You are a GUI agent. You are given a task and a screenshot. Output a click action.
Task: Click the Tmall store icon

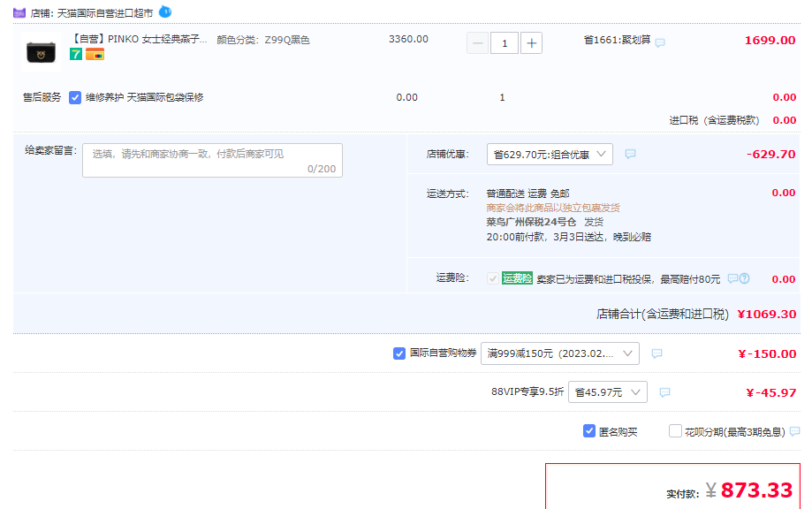19,13
